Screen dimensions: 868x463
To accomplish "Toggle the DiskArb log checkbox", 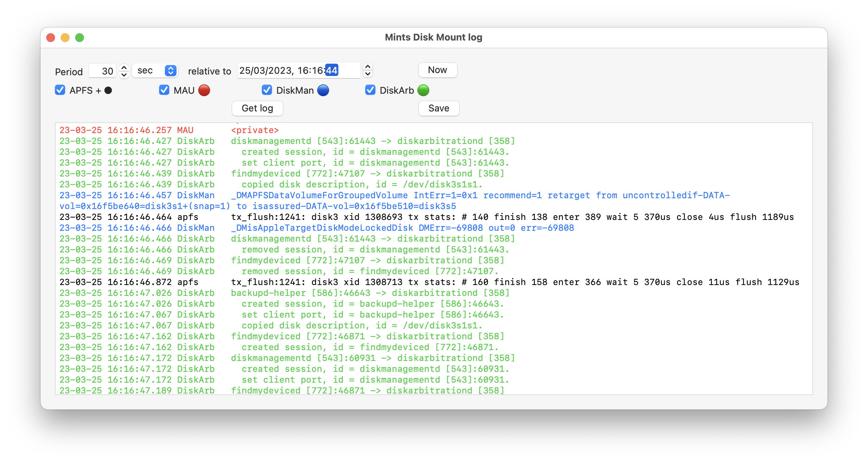I will pyautogui.click(x=370, y=90).
